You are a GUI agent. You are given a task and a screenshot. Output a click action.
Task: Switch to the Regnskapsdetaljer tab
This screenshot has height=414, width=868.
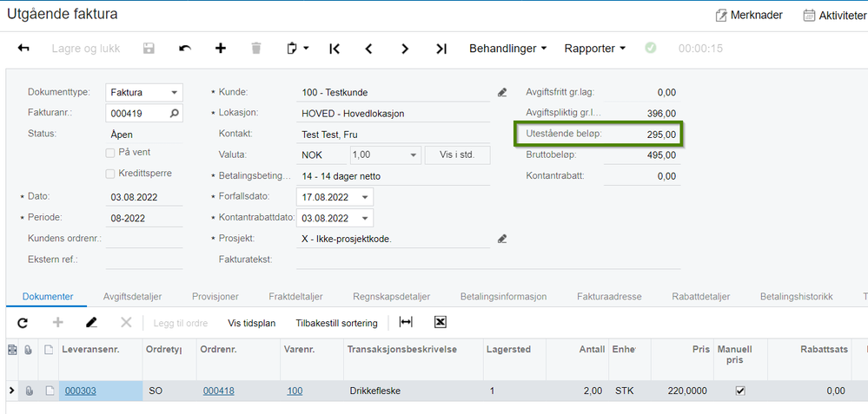(x=391, y=297)
